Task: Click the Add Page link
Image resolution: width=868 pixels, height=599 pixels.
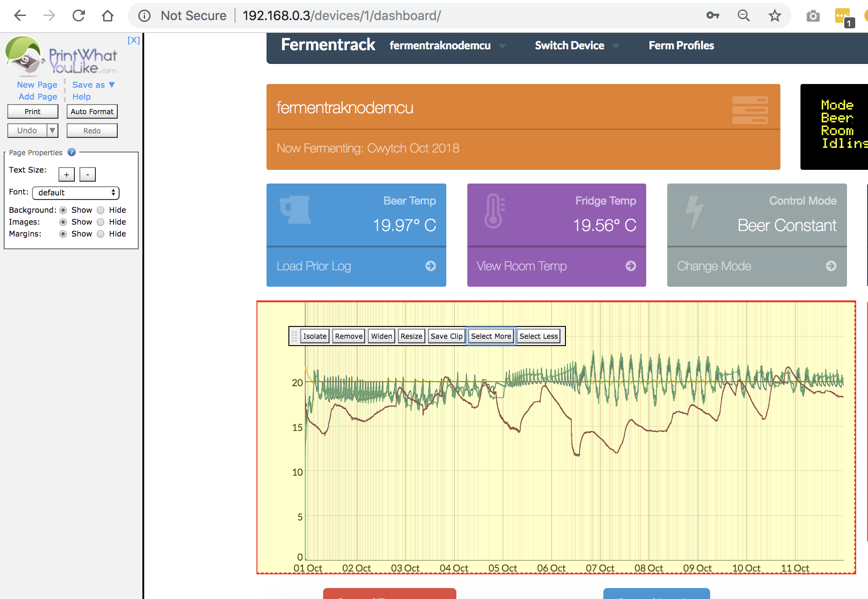Action: click(38, 96)
